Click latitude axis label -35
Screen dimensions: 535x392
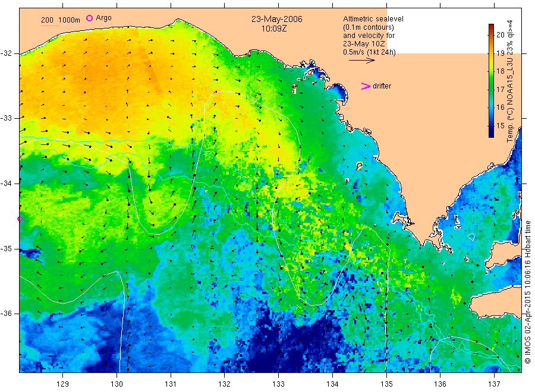tap(6, 248)
